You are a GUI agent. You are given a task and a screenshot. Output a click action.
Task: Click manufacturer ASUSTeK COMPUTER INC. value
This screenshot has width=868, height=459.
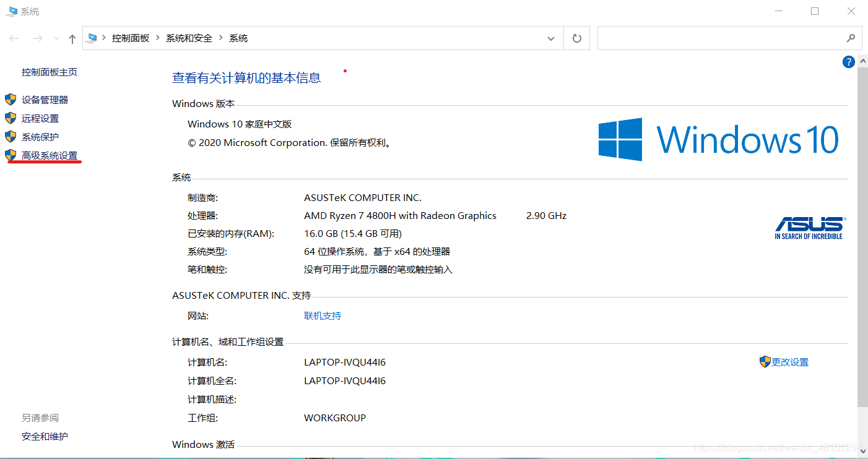[363, 198]
